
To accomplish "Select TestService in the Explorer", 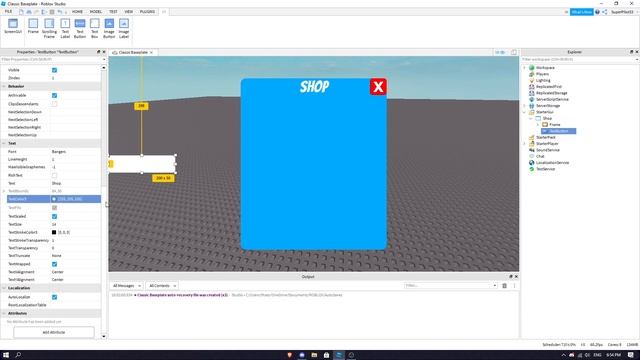I will 545,169.
